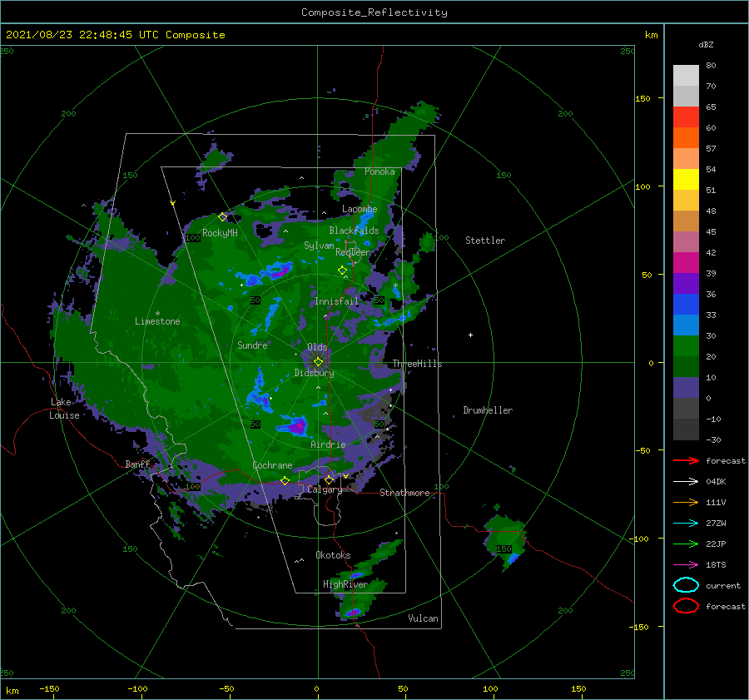
Task: Click the asterisk marker above Limestone
Action: [157, 314]
